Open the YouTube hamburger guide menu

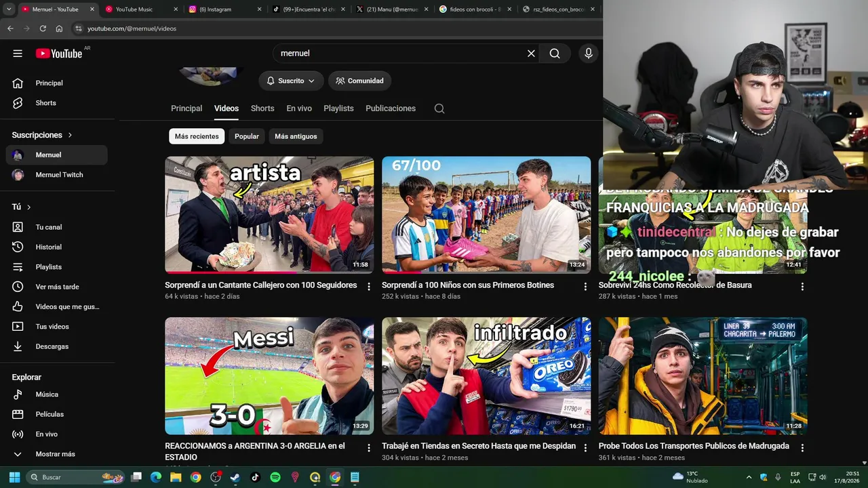click(18, 54)
